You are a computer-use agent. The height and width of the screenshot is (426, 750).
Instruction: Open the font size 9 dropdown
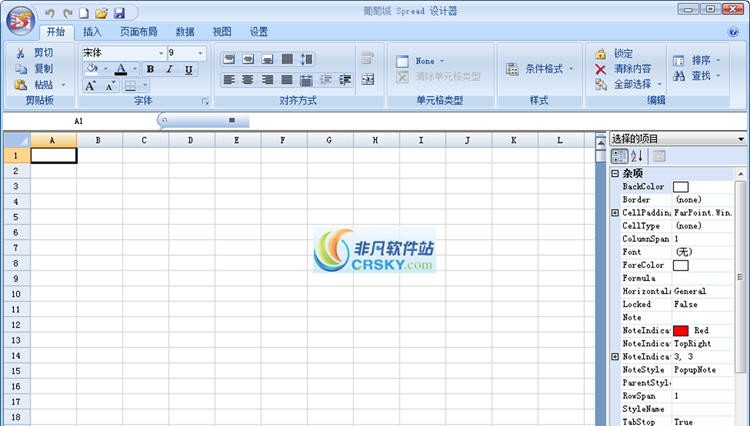tap(200, 53)
